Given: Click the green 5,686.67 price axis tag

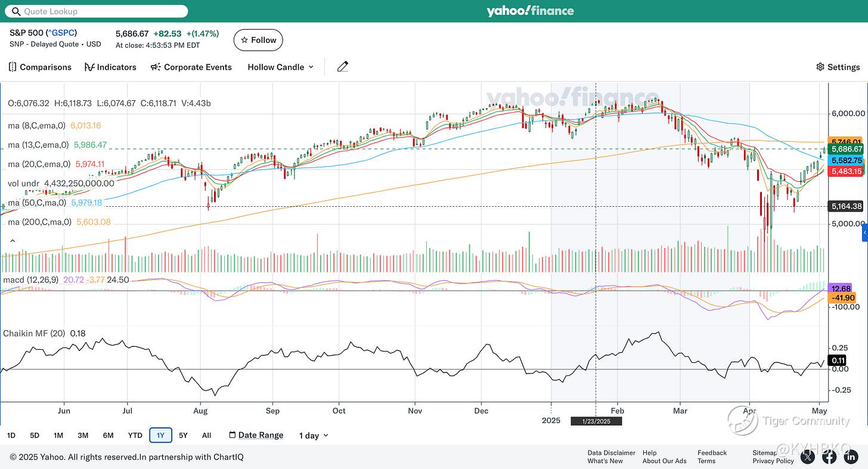Looking at the screenshot, I should tap(845, 149).
